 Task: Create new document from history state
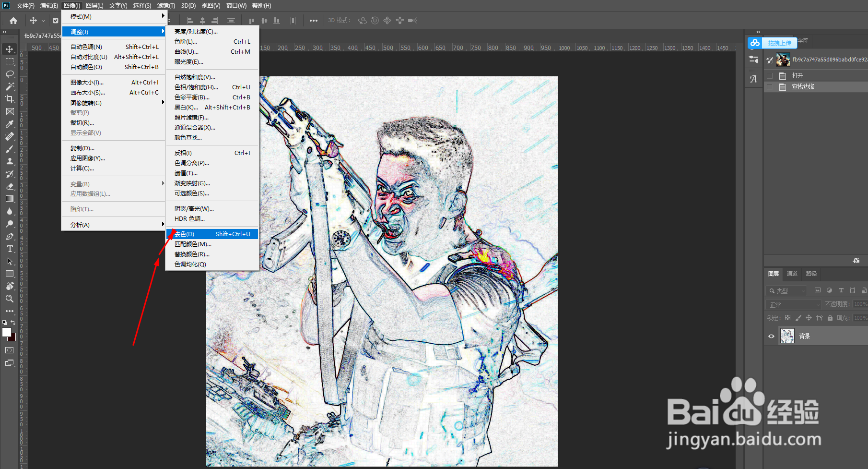coord(856,260)
